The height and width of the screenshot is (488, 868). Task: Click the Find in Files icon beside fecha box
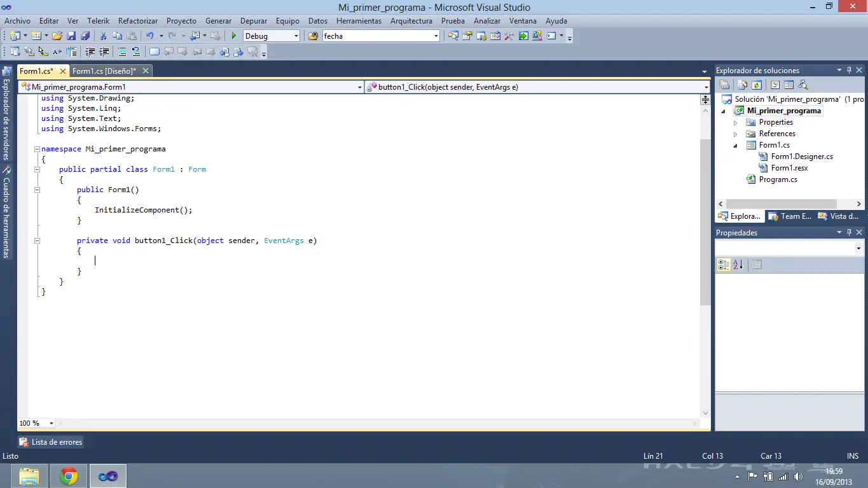tap(313, 36)
